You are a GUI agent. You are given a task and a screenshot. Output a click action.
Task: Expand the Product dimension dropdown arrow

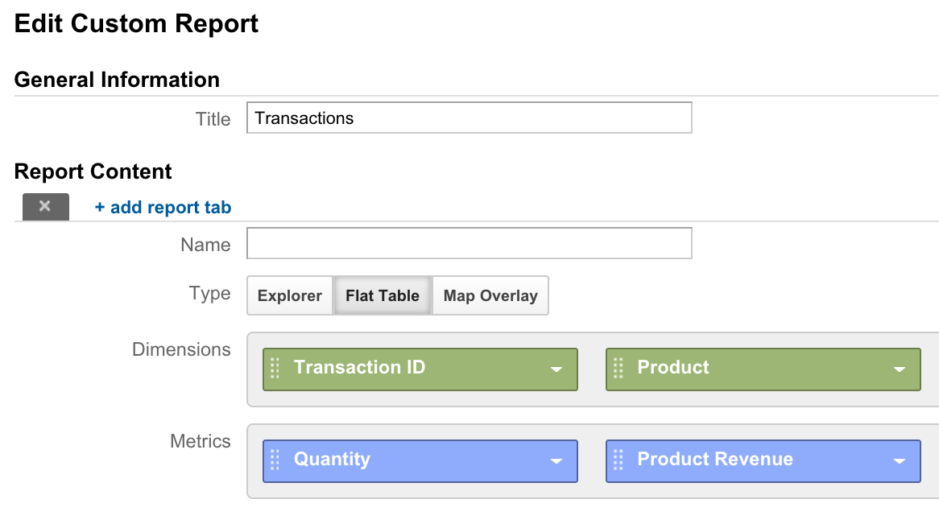(899, 370)
